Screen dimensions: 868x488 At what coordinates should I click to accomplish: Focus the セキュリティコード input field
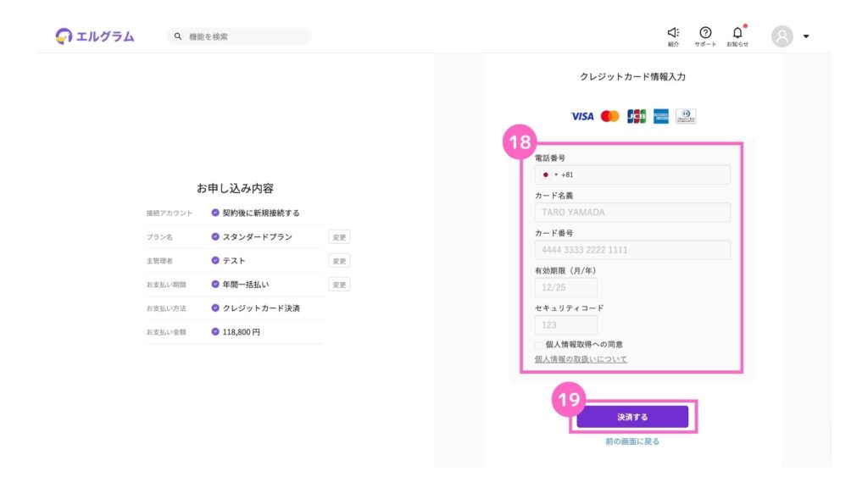click(x=565, y=324)
